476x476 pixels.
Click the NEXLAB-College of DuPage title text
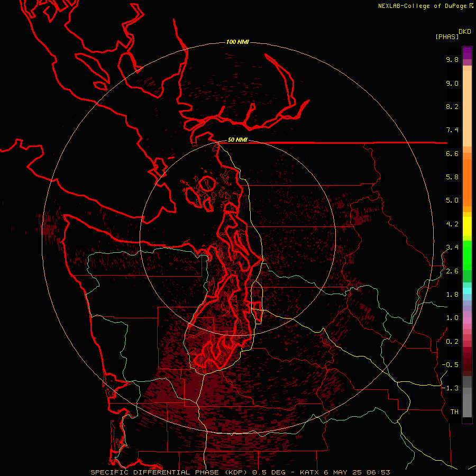(422, 6)
